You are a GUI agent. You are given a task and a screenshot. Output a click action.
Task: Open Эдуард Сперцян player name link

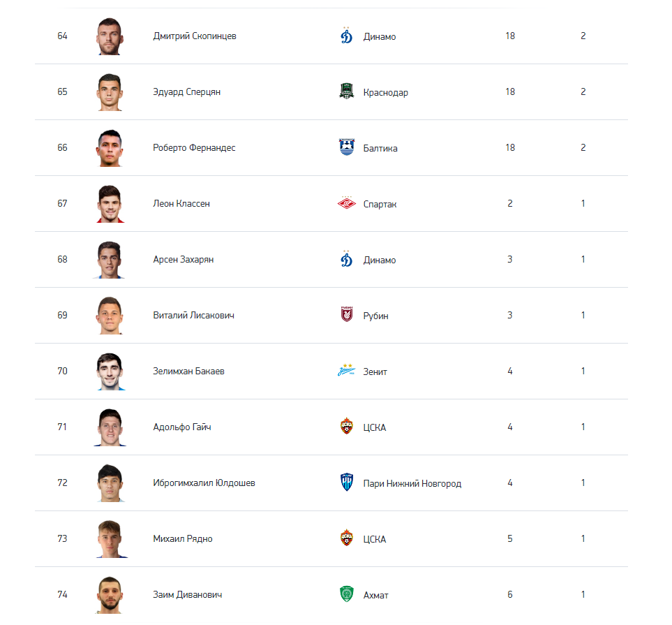tap(187, 92)
